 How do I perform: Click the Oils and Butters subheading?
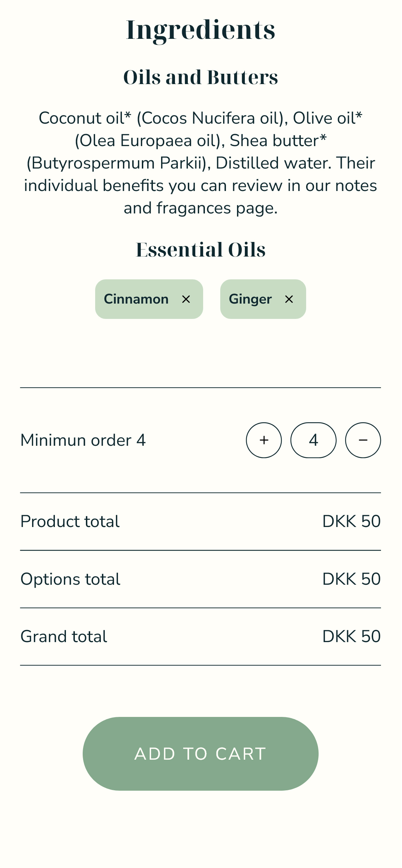tap(201, 77)
